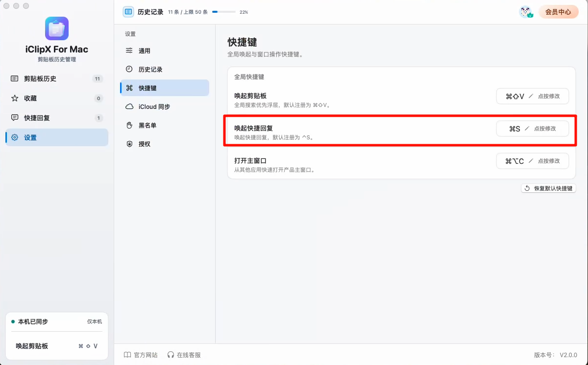Click the 全局唤起与窗口操作快捷键 description
Viewport: 588px width, 365px height.
point(265,54)
